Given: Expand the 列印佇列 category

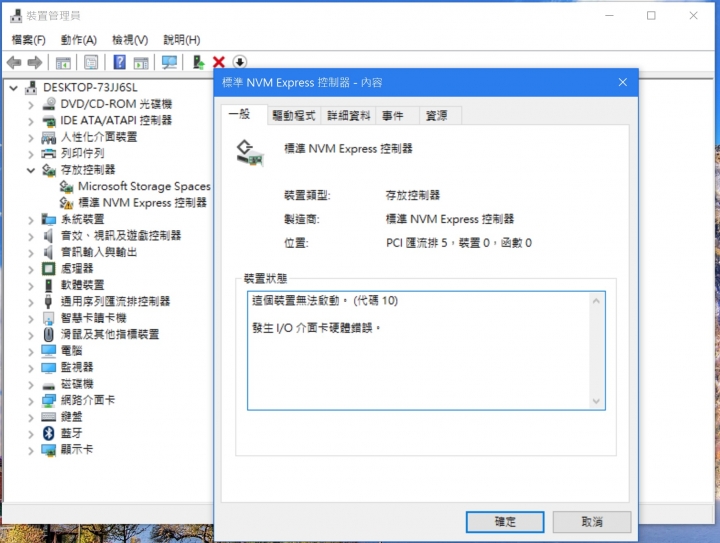Looking at the screenshot, I should (31, 154).
